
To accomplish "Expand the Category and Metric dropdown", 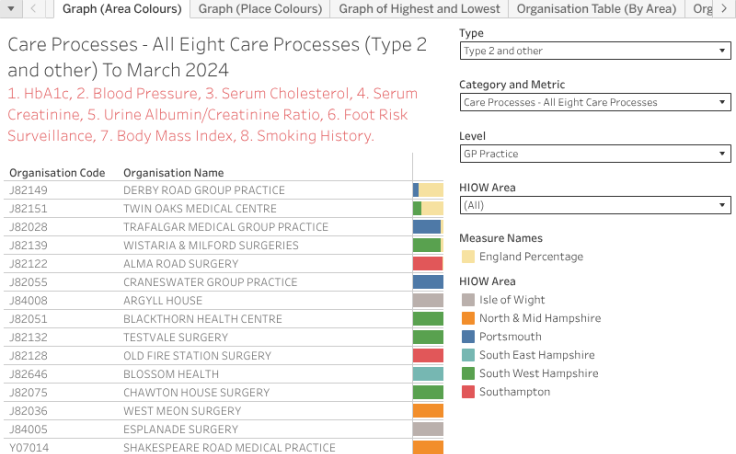I will click(595, 102).
